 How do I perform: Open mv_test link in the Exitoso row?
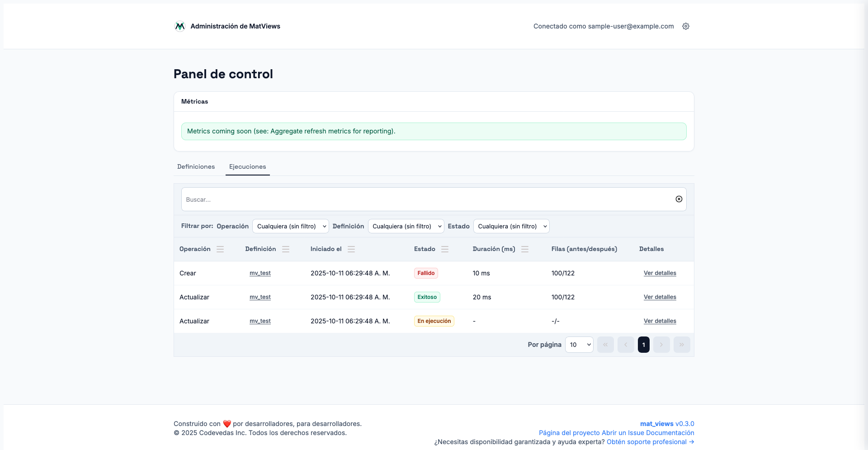click(x=260, y=297)
